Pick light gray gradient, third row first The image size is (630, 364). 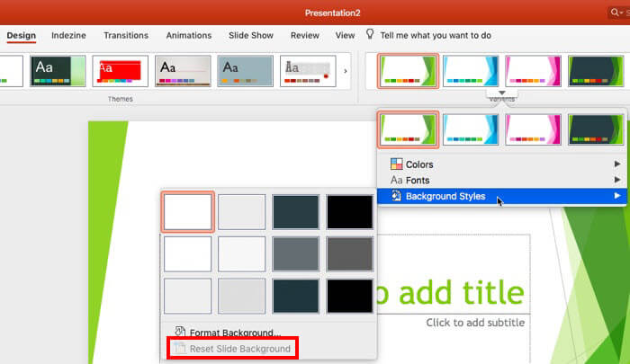pos(187,297)
